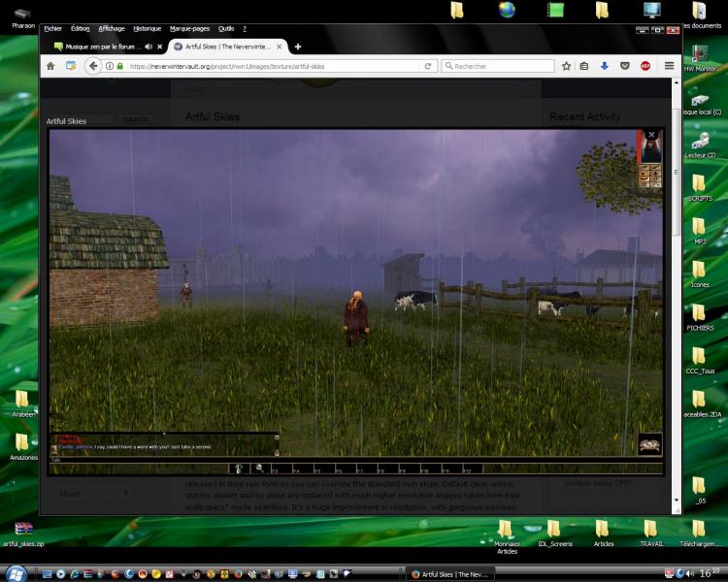
Task: Click the screenshot/containers icon beside the home icon
Action: (x=71, y=66)
